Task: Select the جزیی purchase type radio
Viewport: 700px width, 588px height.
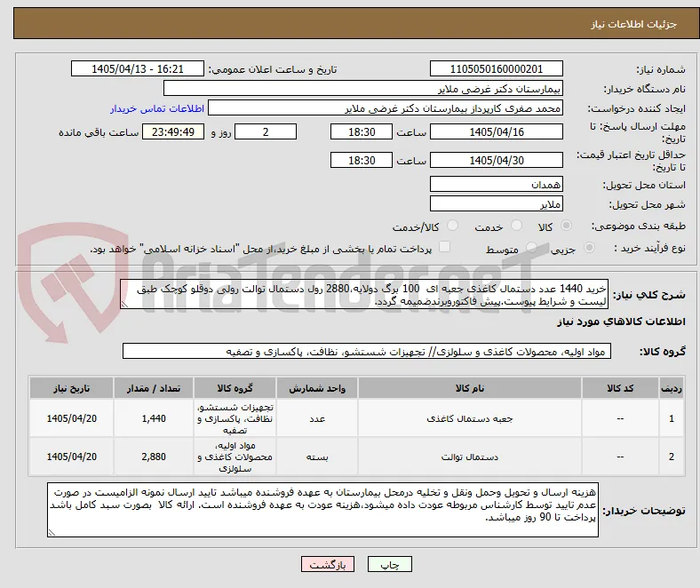Action: [589, 247]
